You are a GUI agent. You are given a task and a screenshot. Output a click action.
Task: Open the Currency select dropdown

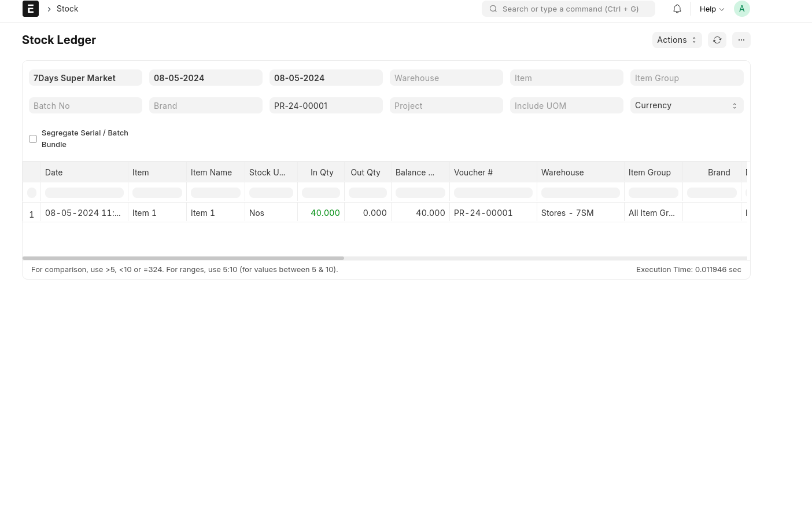[686, 105]
